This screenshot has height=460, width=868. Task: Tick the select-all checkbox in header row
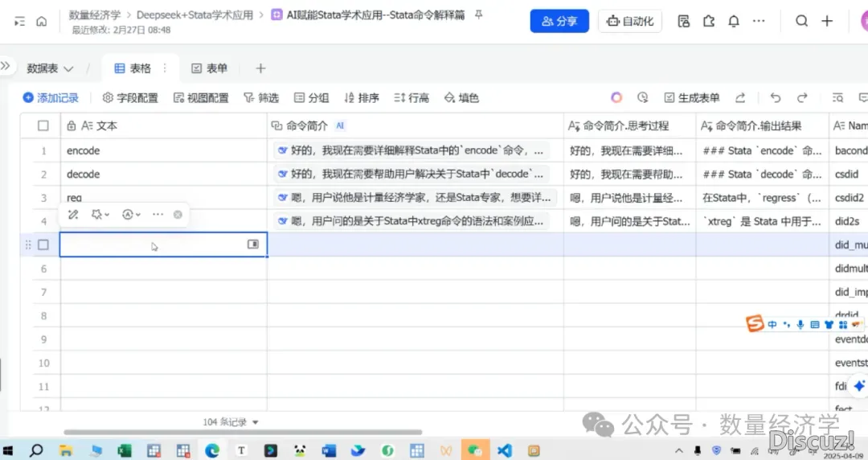click(x=43, y=125)
